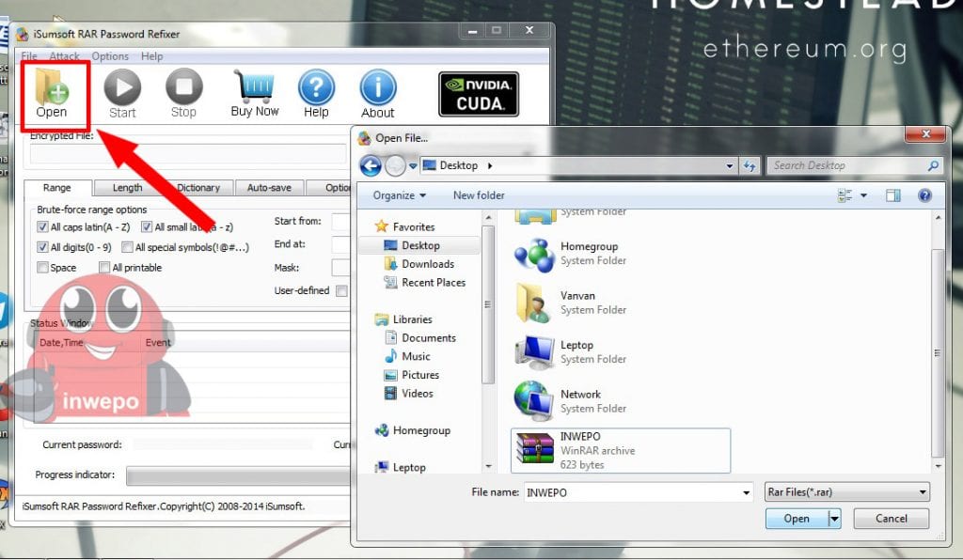This screenshot has width=963, height=560.
Task: Open the File menu
Action: 29,55
